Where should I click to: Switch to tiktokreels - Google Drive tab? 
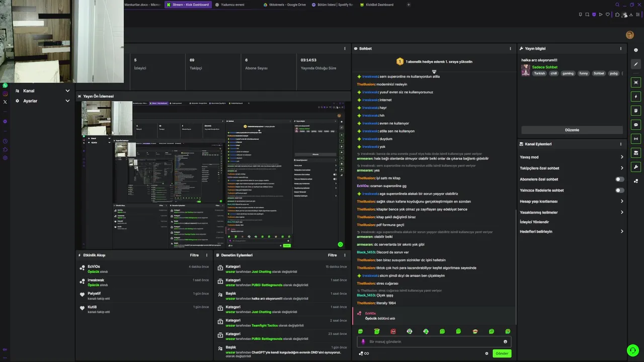tap(284, 5)
